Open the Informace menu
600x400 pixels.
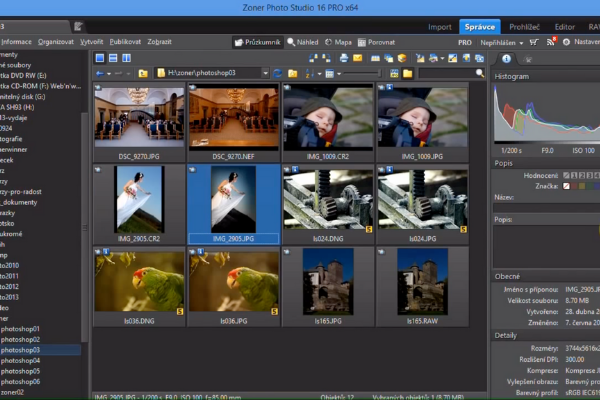click(x=16, y=42)
